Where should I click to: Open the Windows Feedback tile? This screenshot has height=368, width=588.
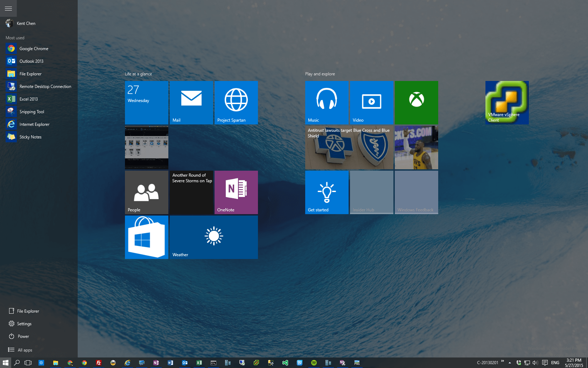coord(416,192)
